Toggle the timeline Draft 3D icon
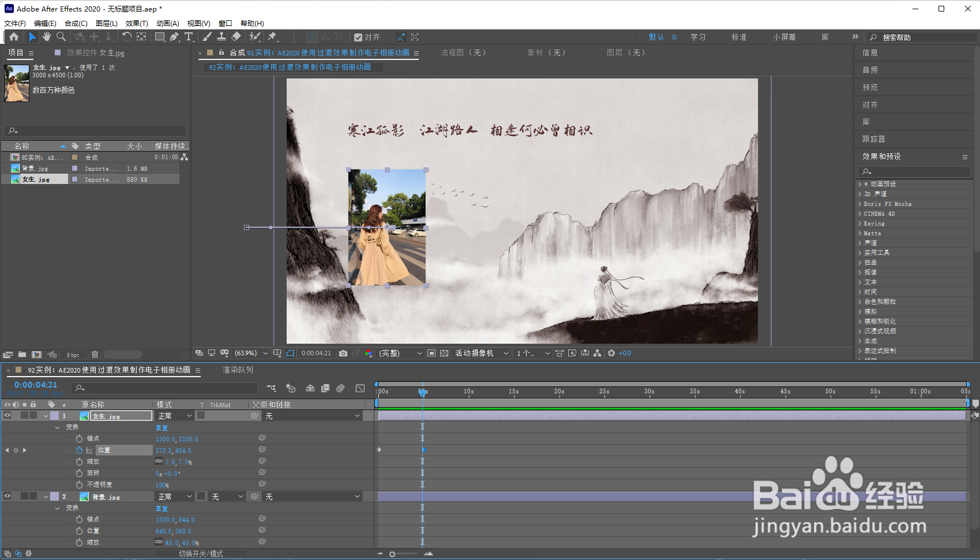Viewport: 980px width, 560px height. click(x=291, y=388)
